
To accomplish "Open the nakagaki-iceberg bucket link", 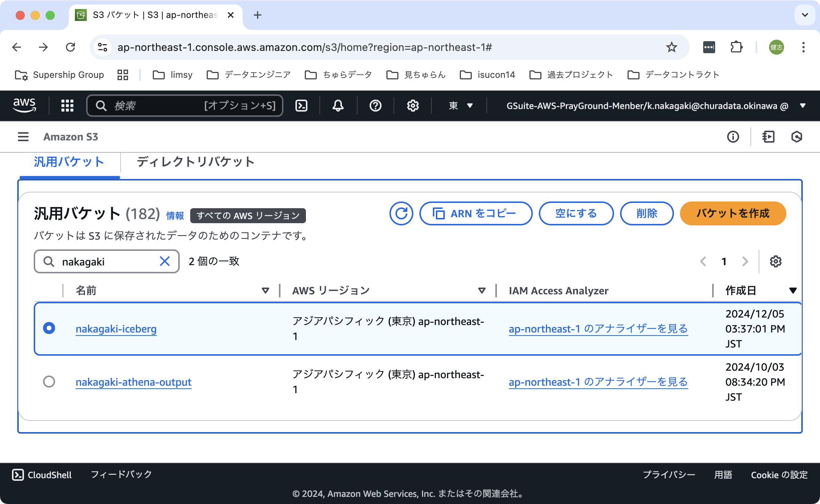I will (x=116, y=329).
